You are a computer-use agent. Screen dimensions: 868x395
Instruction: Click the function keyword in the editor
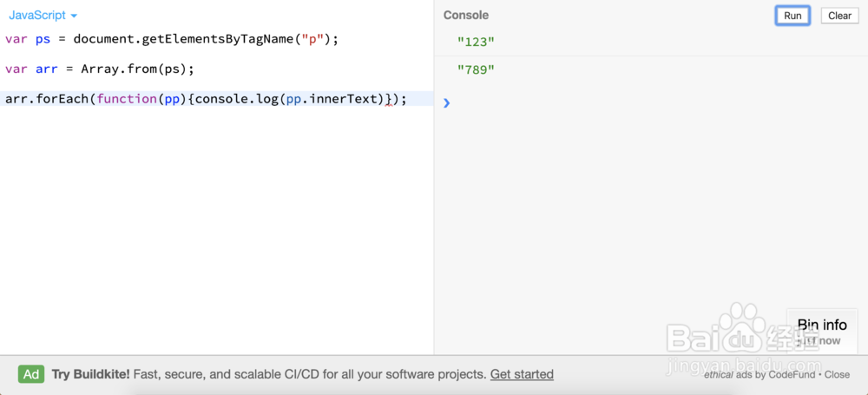tap(127, 99)
